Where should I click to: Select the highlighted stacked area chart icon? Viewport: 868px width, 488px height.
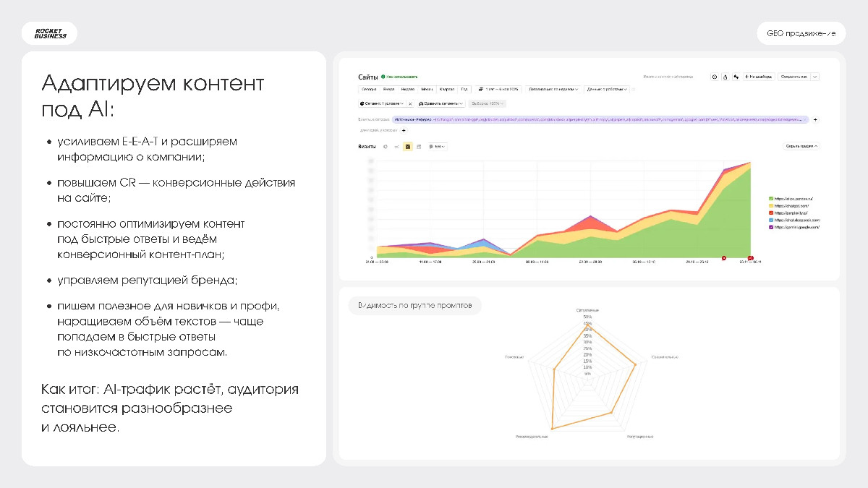click(x=408, y=147)
